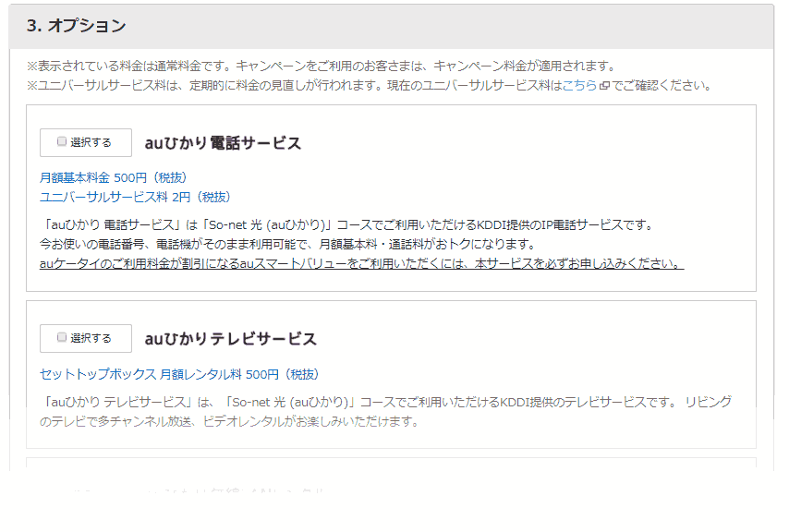Image resolution: width=789 pixels, height=532 pixels.
Task: Open the こちら universal service fee link
Action: pyautogui.click(x=579, y=86)
